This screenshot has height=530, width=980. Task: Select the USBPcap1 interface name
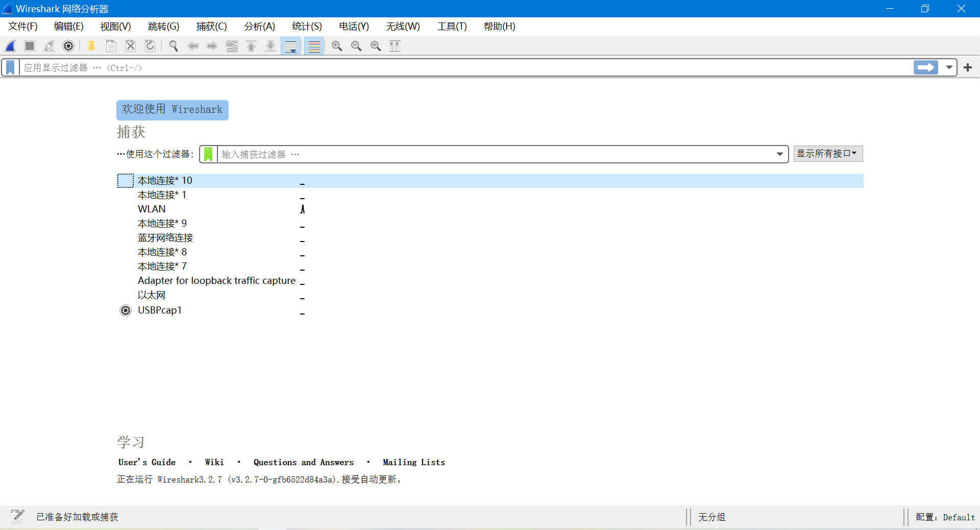(x=160, y=310)
